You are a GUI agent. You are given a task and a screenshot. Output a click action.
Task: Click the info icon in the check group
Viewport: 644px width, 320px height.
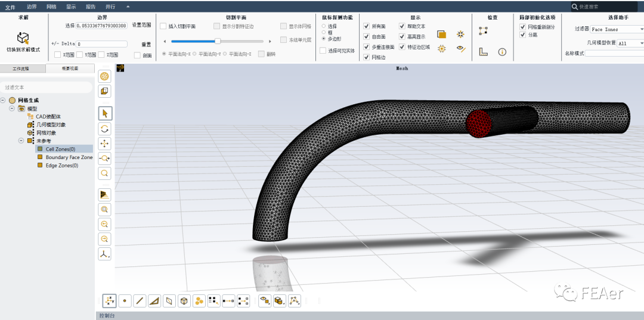pos(502,52)
